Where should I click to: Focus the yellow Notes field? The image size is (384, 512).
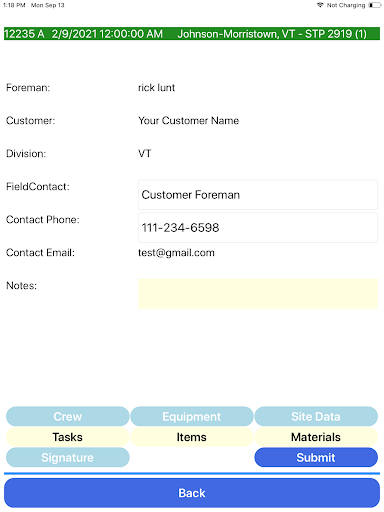click(258, 294)
